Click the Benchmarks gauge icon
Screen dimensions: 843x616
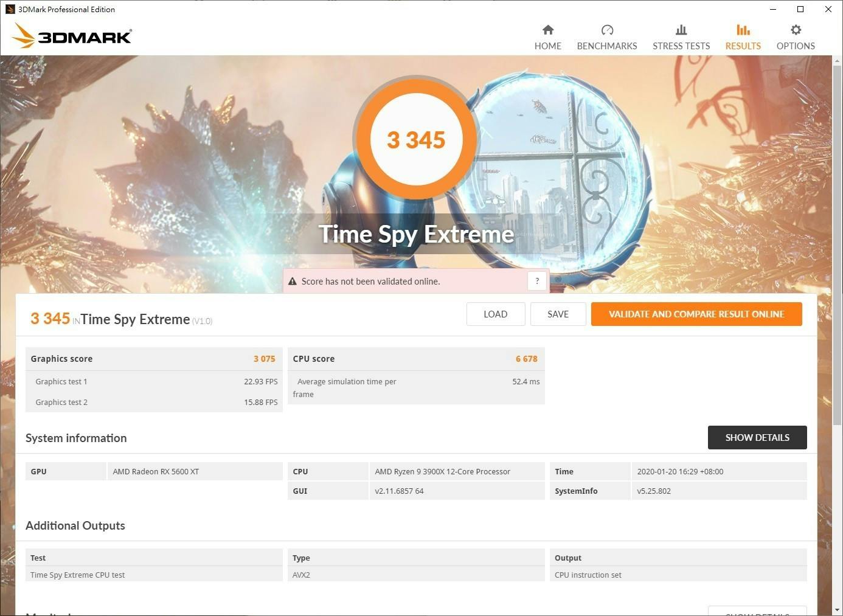tap(607, 30)
